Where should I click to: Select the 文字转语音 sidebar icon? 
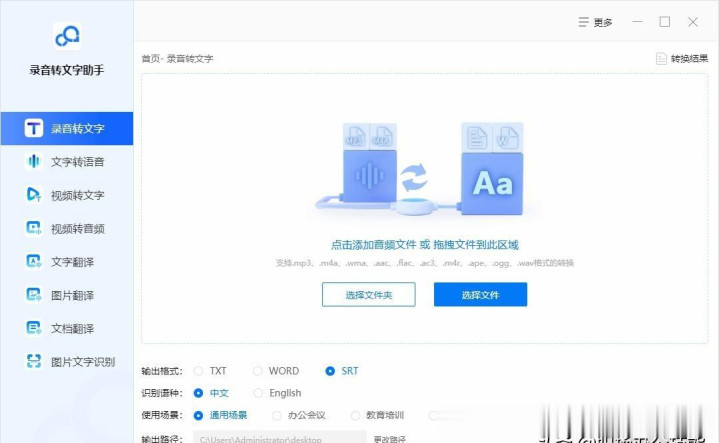coord(33,162)
